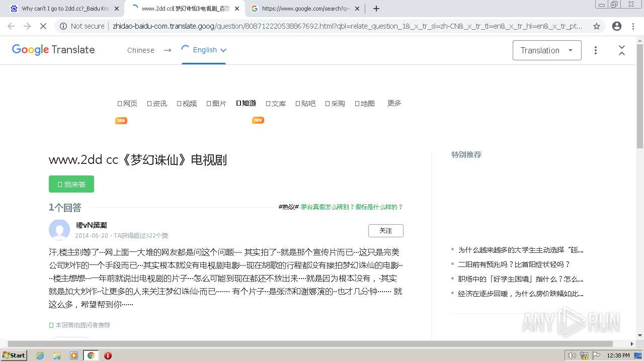
Task: Click the address bar URL field
Action: (347, 26)
